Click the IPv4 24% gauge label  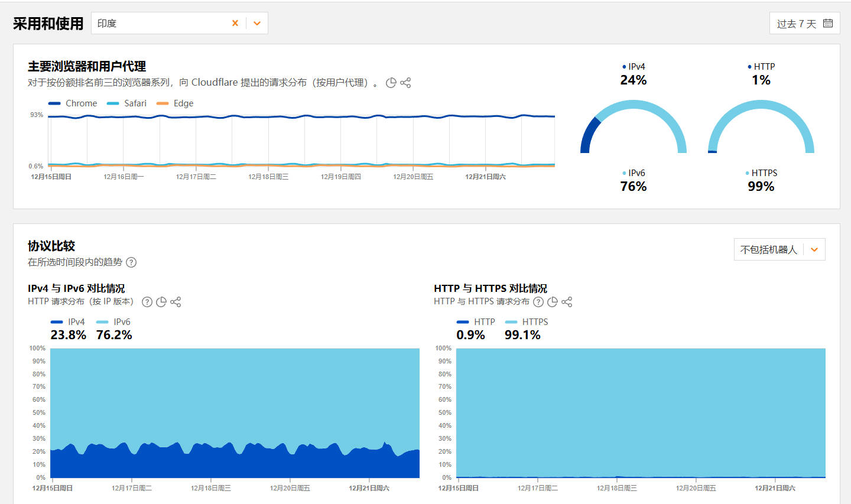pyautogui.click(x=634, y=74)
